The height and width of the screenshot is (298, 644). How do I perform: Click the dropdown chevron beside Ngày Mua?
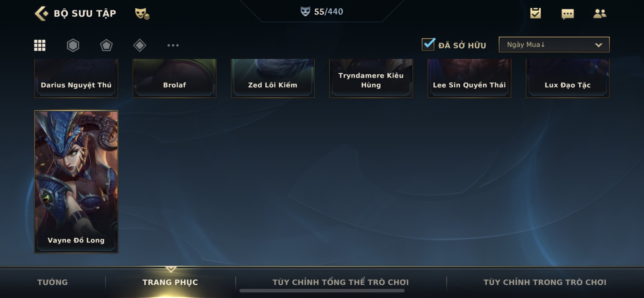point(598,45)
